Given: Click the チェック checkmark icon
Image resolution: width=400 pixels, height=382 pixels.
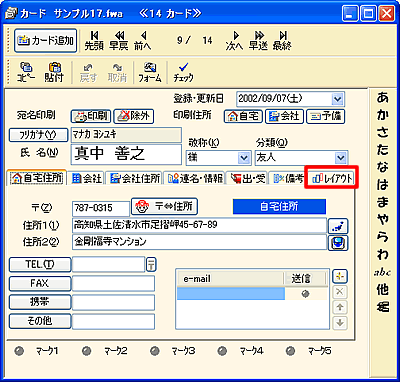Looking at the screenshot, I should pyautogui.click(x=183, y=72).
